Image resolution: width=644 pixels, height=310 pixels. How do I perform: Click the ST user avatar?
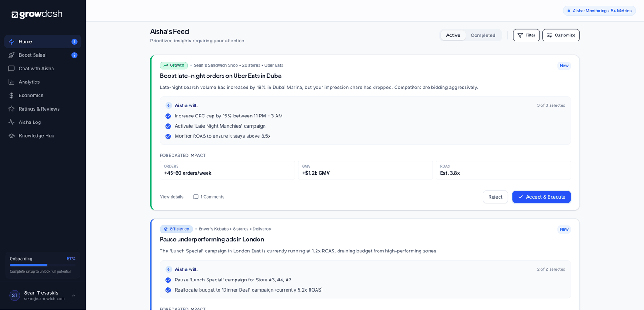click(x=15, y=295)
